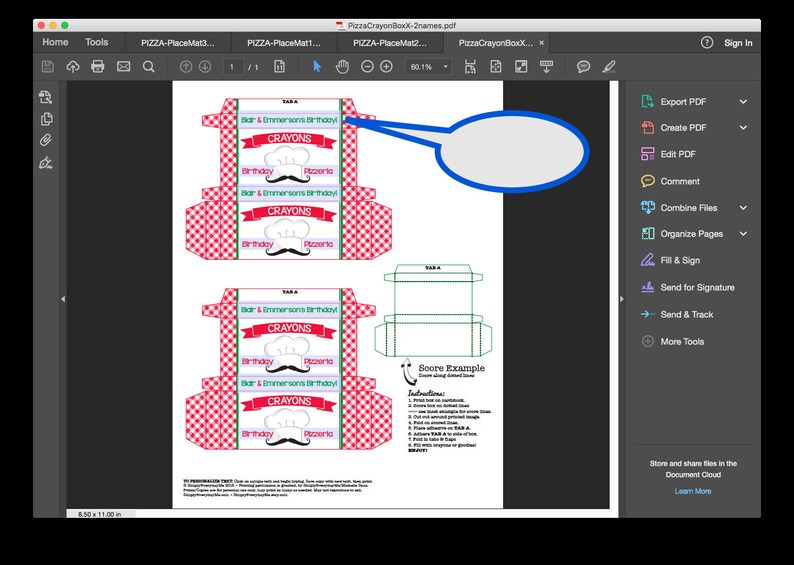Expand Organize Pages chevron

point(743,233)
